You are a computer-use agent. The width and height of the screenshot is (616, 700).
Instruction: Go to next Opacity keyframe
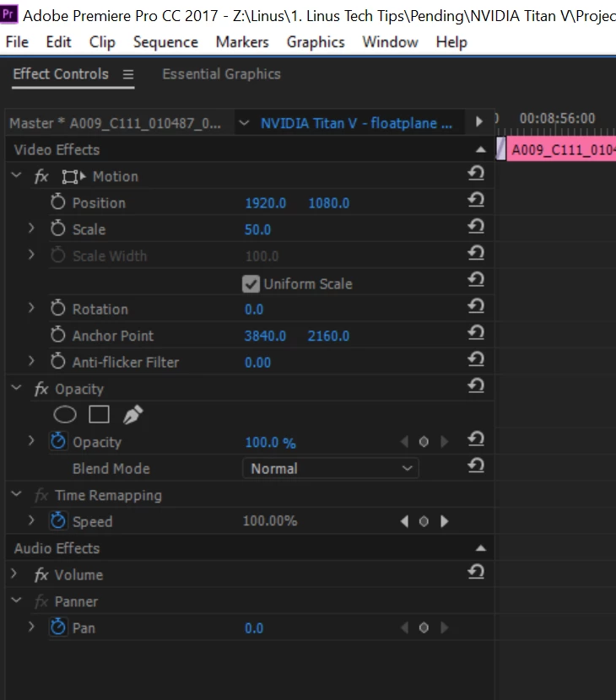(444, 442)
